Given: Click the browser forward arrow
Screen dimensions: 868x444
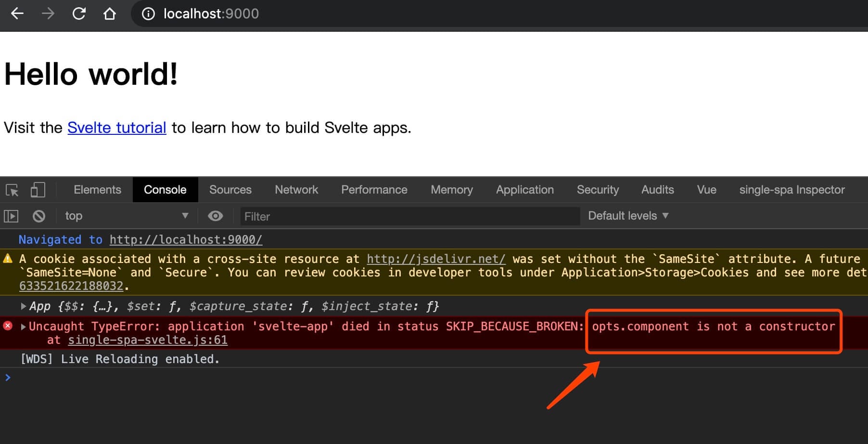Looking at the screenshot, I should tap(48, 13).
